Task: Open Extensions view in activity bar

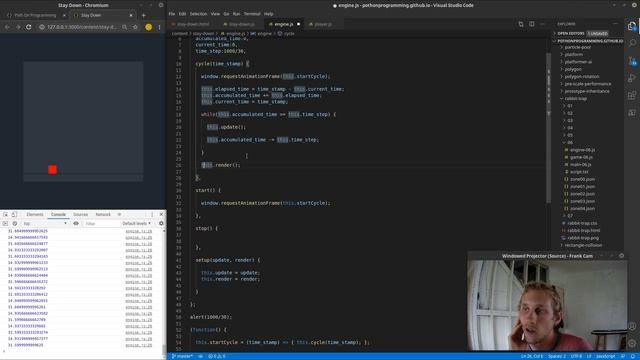Action: (x=632, y=96)
